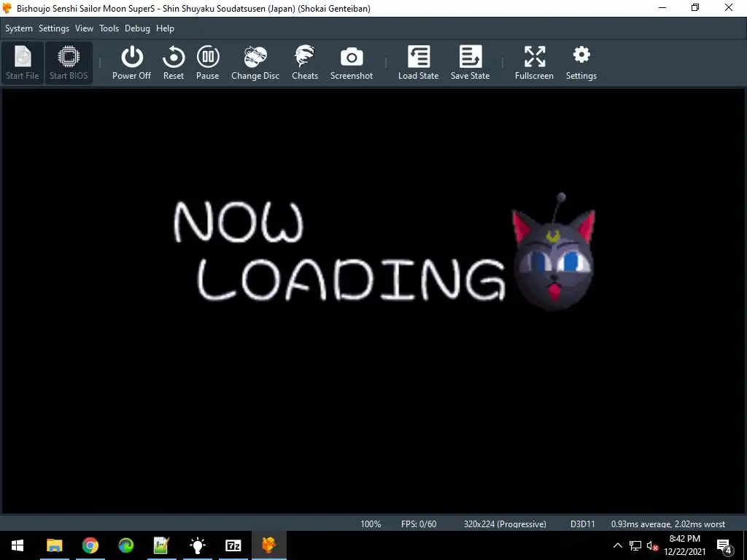Viewport: 747px width, 560px height.
Task: Power Off the emulated console
Action: tap(131, 63)
